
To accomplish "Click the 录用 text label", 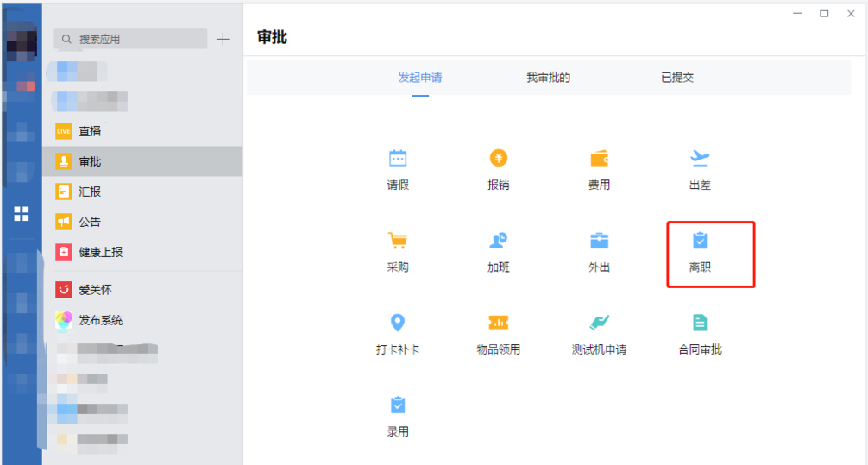I will (x=398, y=431).
